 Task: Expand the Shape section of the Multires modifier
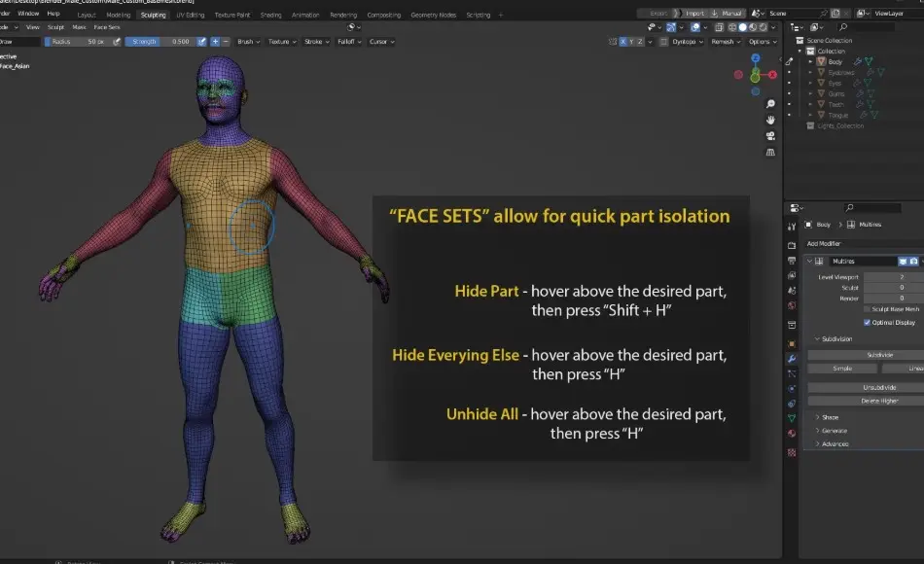coord(831,418)
